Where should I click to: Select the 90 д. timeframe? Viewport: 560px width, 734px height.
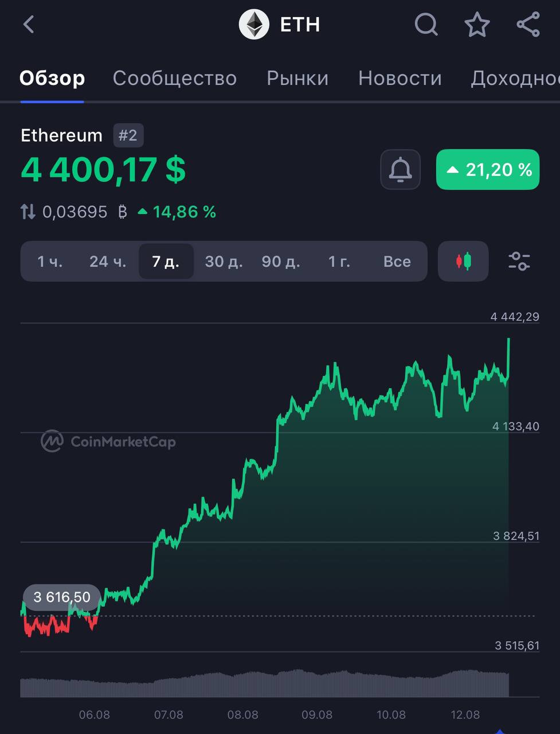pyautogui.click(x=281, y=261)
